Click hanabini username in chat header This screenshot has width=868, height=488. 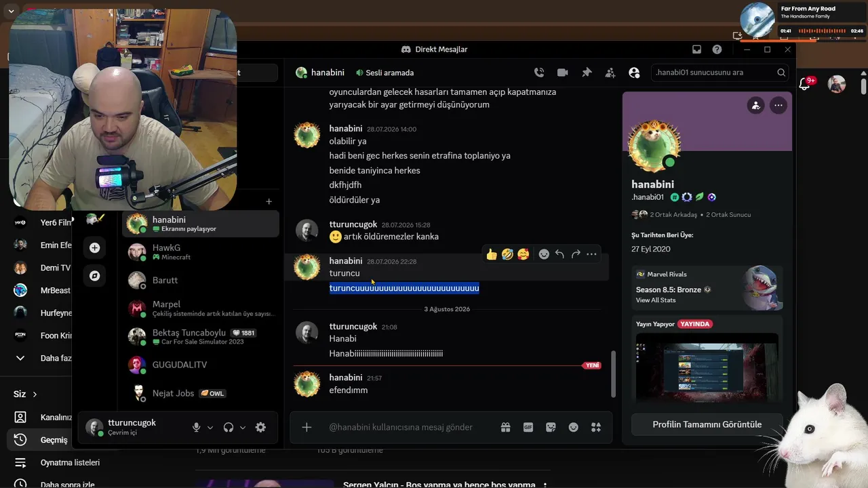click(328, 73)
